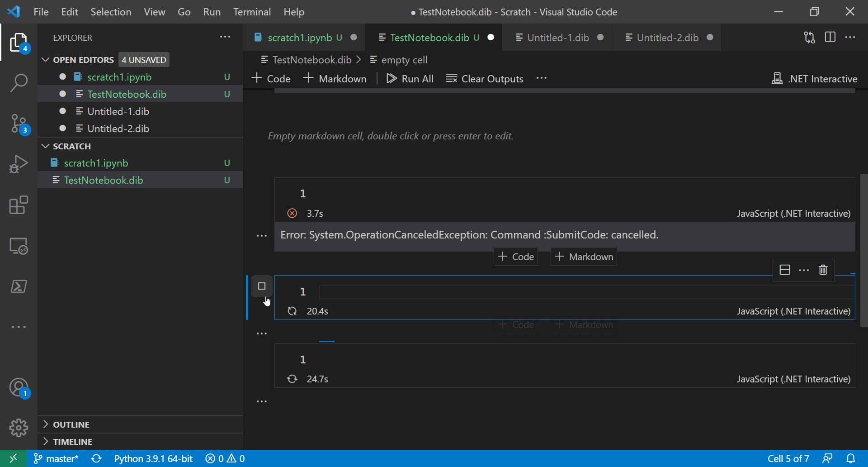Open the terminal-style activity bar icon
Viewport: 868px width, 467px height.
click(x=19, y=286)
